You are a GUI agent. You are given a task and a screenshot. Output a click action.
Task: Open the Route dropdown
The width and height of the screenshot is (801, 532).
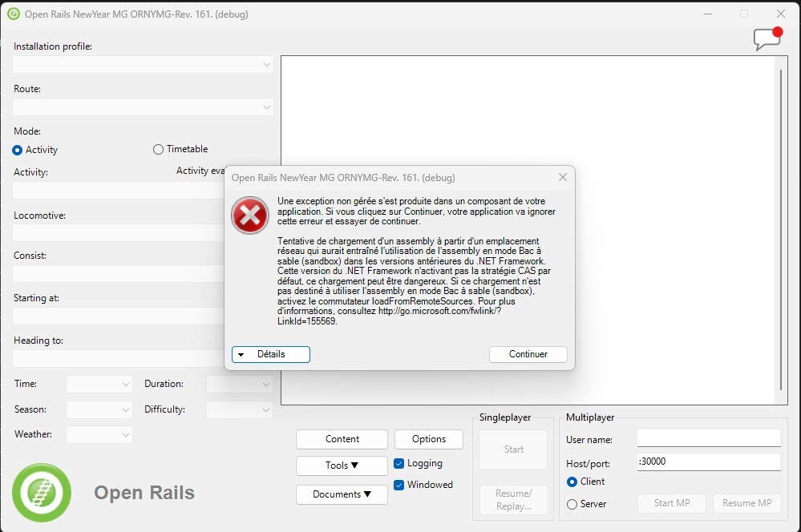pyautogui.click(x=143, y=107)
